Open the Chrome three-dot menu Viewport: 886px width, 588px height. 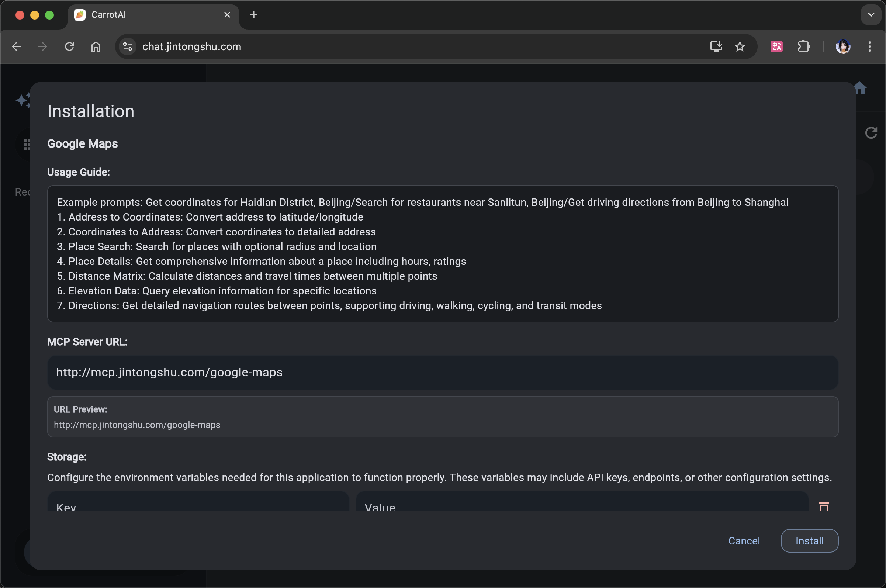click(x=869, y=46)
